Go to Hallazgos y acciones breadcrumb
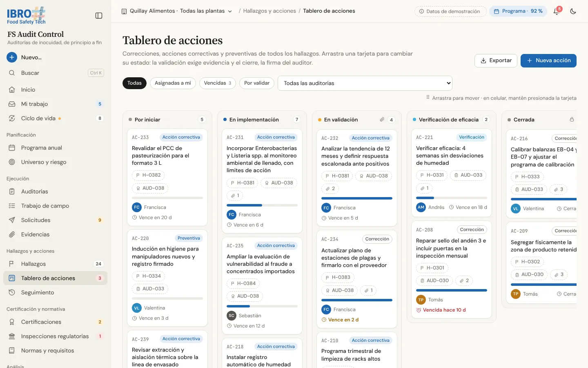The height and width of the screenshot is (368, 588). [x=269, y=11]
